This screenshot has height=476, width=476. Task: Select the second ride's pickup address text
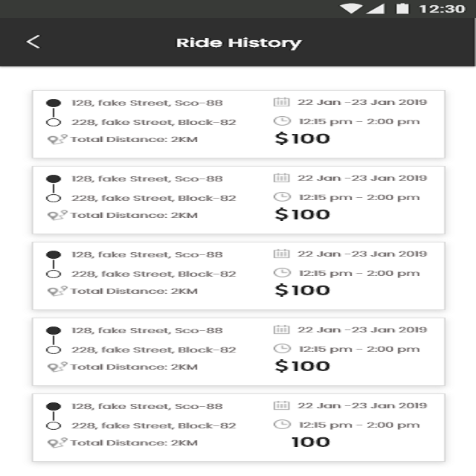(147, 178)
